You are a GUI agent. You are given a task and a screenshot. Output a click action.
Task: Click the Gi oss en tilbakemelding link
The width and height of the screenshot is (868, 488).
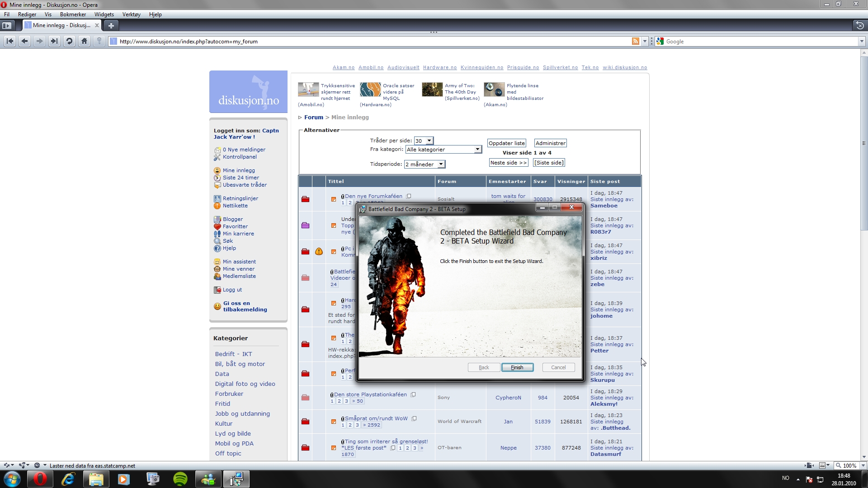coord(245,306)
